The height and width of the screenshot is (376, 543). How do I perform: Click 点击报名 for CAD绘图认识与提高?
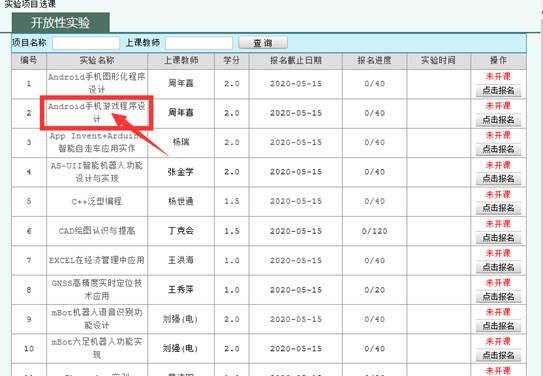(x=498, y=238)
